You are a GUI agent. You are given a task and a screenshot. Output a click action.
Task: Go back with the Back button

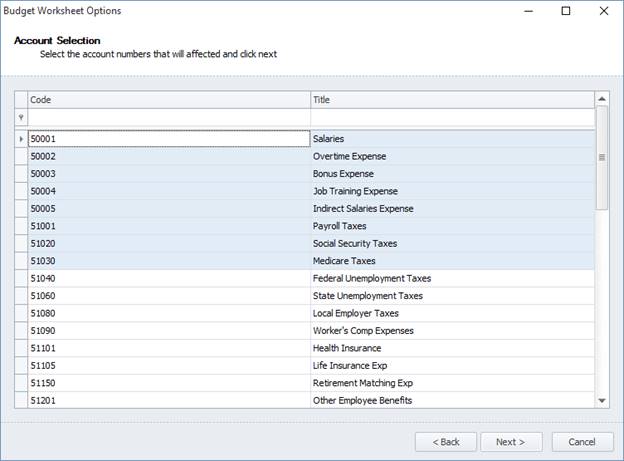pos(445,441)
